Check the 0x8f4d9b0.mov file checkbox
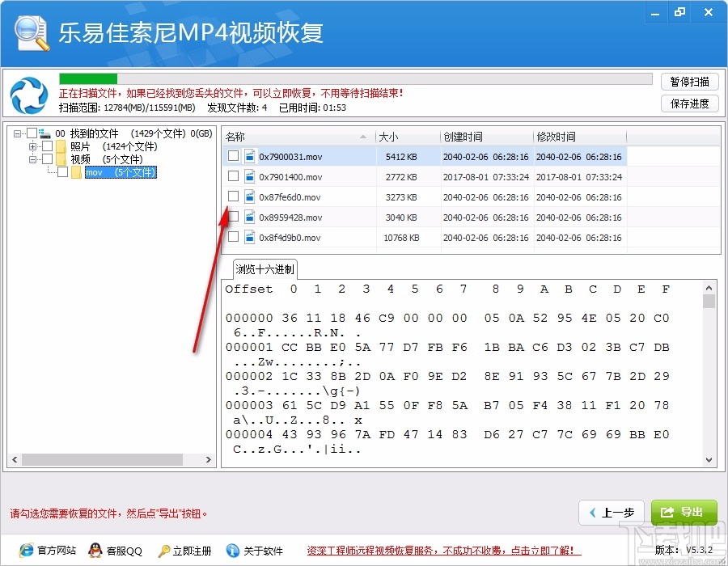This screenshot has width=728, height=566. point(232,237)
